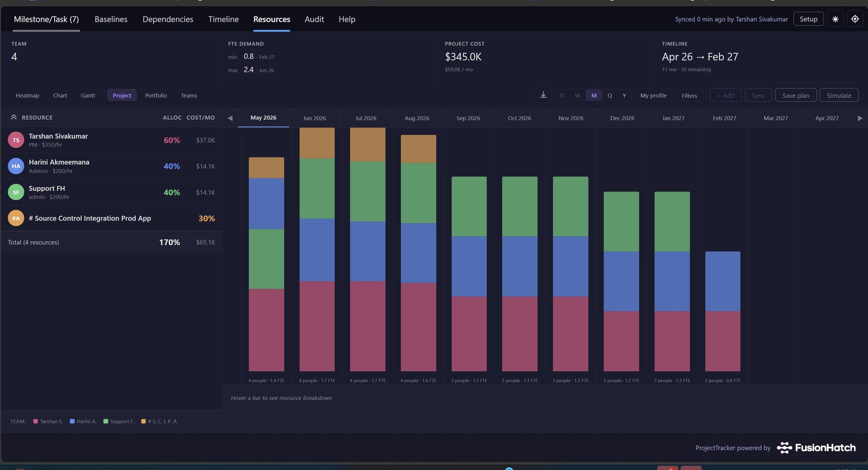Switch to Teams view
Viewport: 868px width, 470px height.
pyautogui.click(x=189, y=95)
